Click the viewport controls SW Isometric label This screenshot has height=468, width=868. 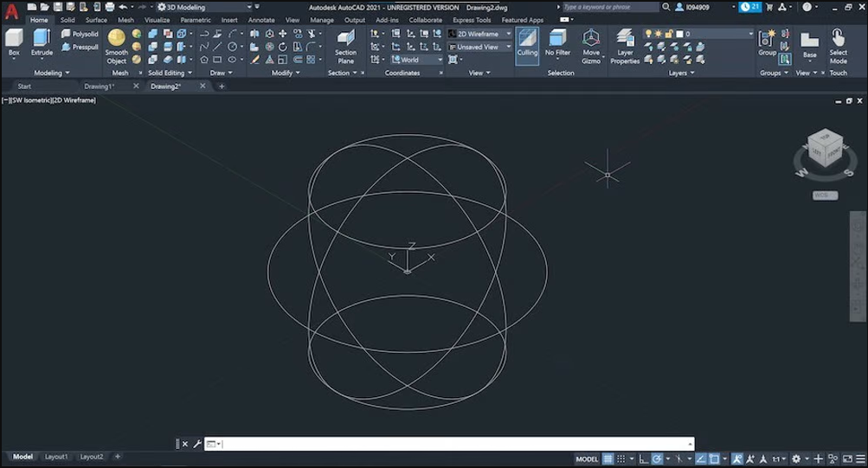[x=31, y=100]
